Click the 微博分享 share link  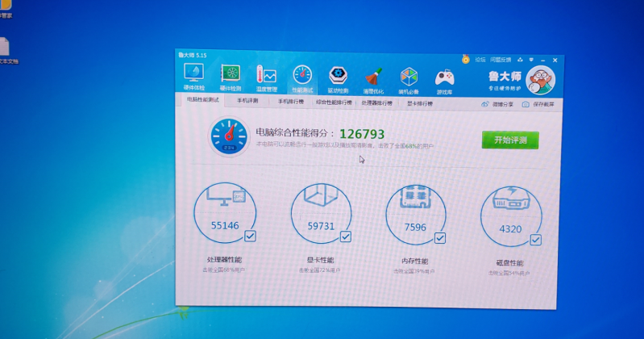point(503,104)
